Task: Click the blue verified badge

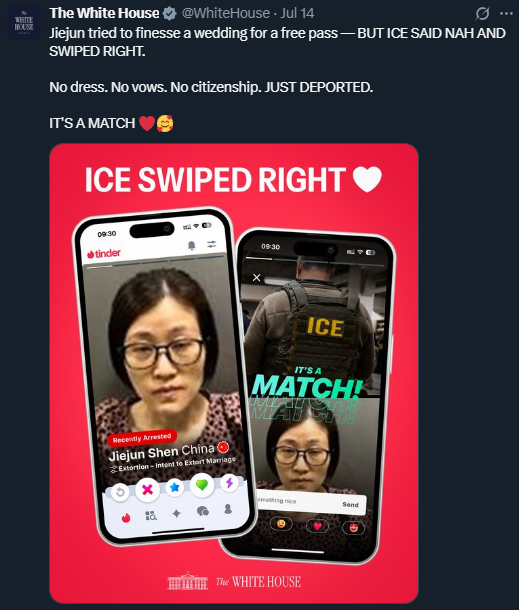Action: pyautogui.click(x=169, y=14)
